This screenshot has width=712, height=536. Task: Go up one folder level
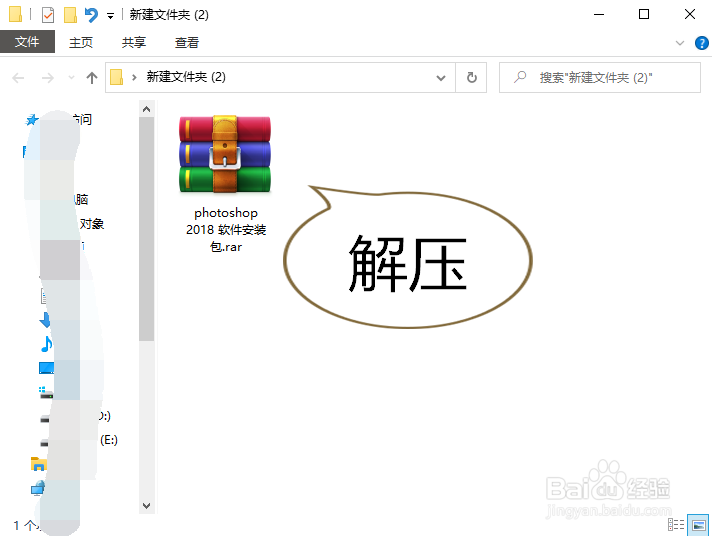pyautogui.click(x=92, y=78)
